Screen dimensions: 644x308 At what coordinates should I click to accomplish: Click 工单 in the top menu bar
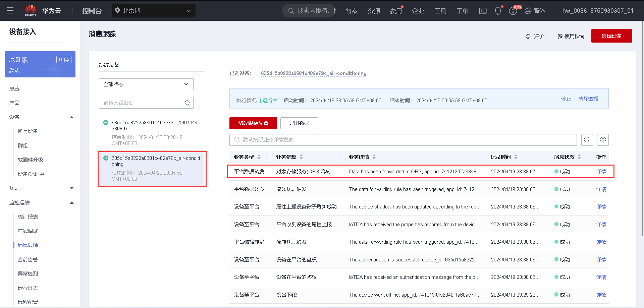(x=463, y=11)
